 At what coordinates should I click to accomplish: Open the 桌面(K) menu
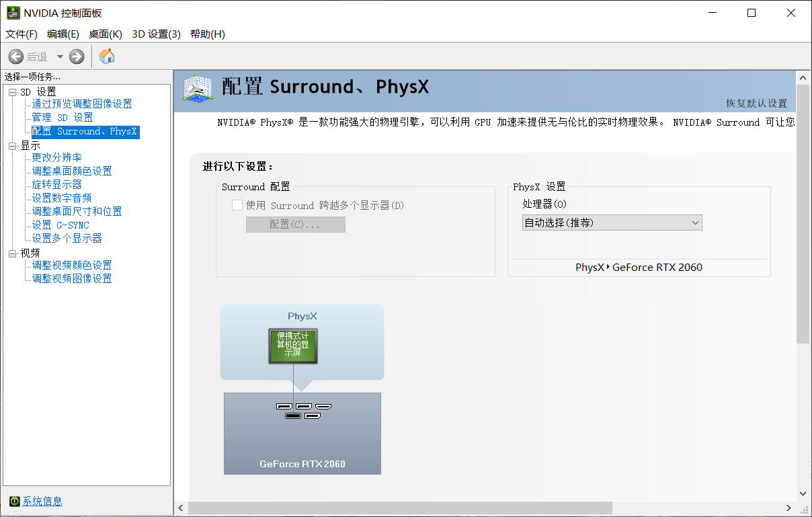click(106, 34)
